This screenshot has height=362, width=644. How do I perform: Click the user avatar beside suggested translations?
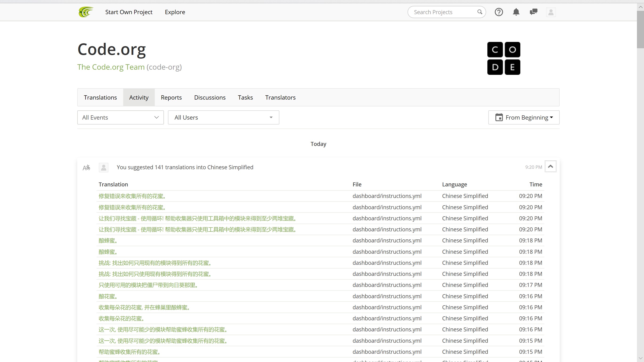pyautogui.click(x=103, y=167)
